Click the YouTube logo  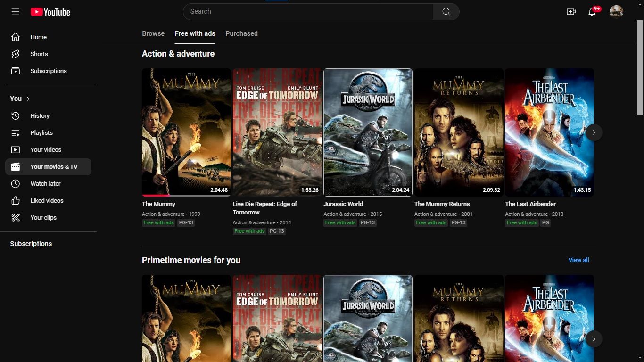[50, 12]
